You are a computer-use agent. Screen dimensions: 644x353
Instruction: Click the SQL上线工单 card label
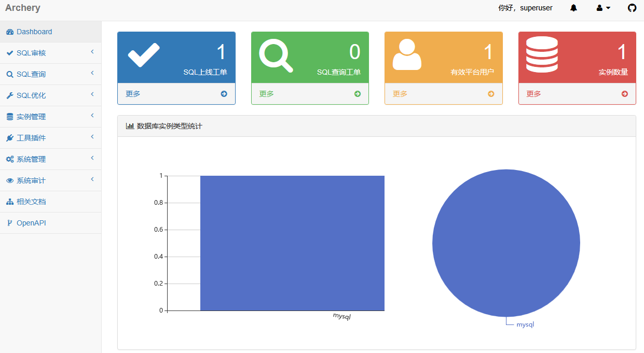click(x=205, y=72)
